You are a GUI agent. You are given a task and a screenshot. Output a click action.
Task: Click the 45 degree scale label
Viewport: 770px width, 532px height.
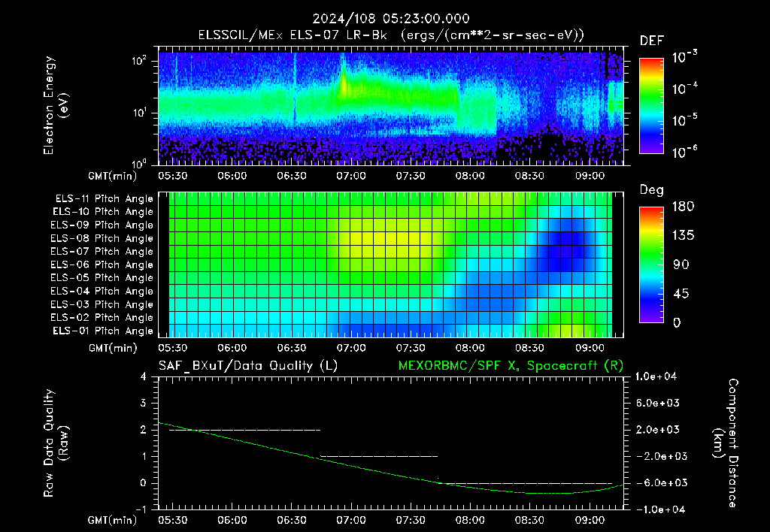pyautogui.click(x=681, y=294)
